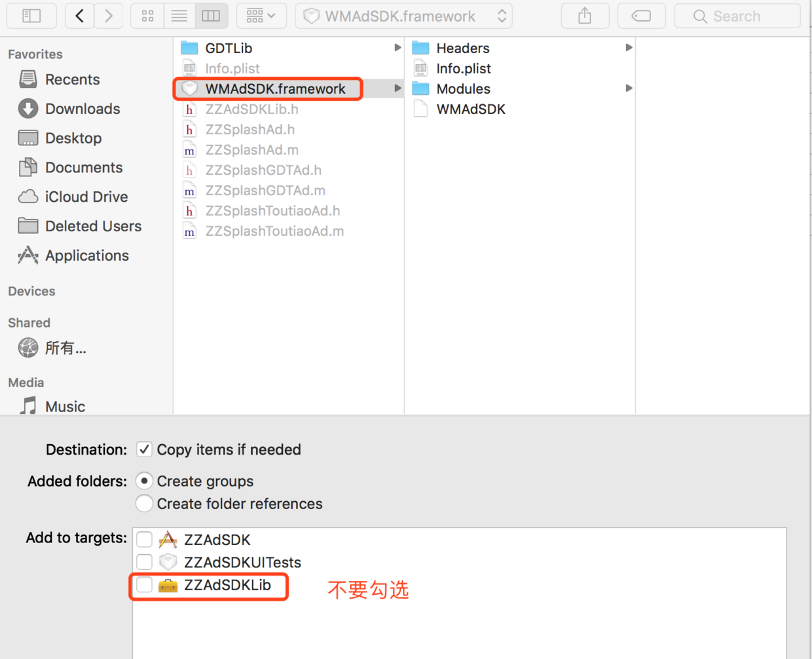Image resolution: width=812 pixels, height=659 pixels.
Task: Check the ZZAdSDKUITests target checkbox
Action: pos(144,562)
